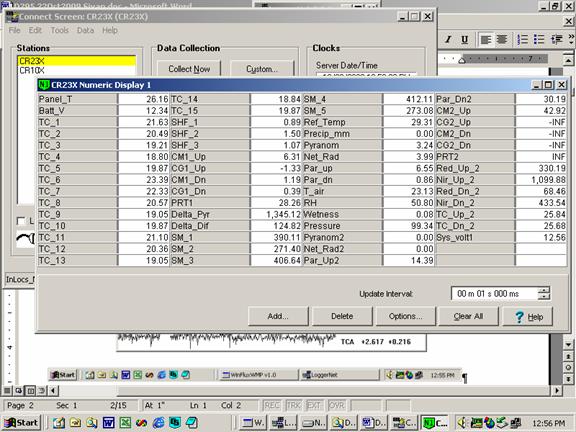Click the Windows Start button
The height and width of the screenshot is (432, 576).
click(x=21, y=423)
